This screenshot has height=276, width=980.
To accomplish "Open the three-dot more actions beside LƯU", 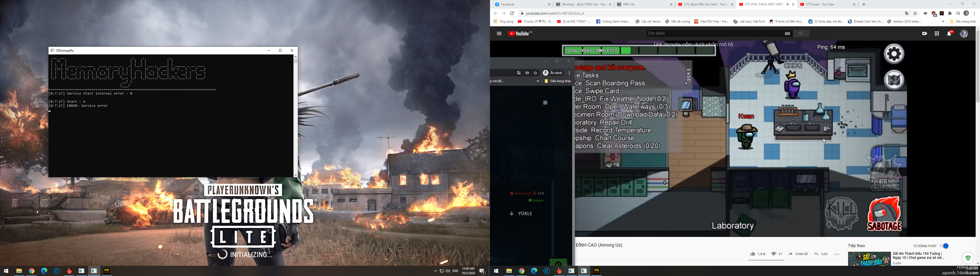I will point(837,254).
